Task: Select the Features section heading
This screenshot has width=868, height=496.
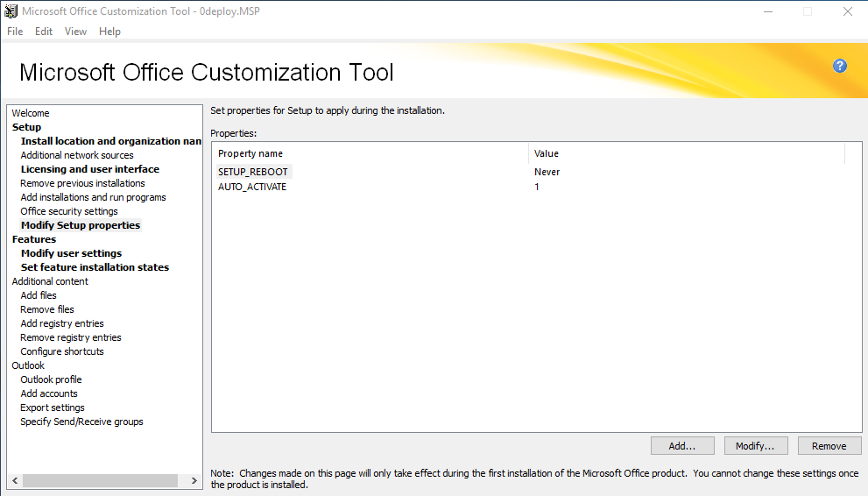Action: pos(34,239)
